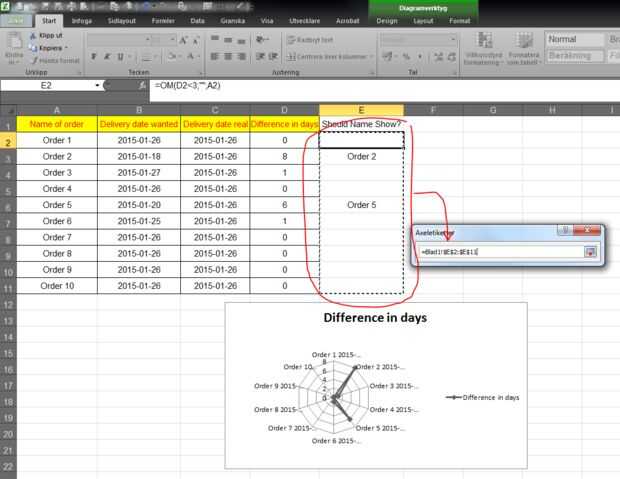
Task: Click the middle align icon
Action: click(x=228, y=39)
